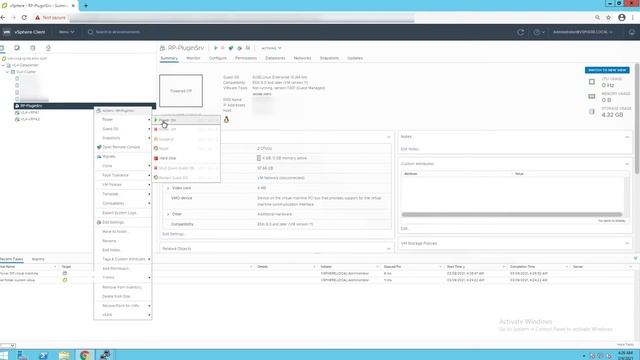This screenshot has width=640, height=360.
Task: Click the Launch Console toolbar icon
Action: click(231, 48)
